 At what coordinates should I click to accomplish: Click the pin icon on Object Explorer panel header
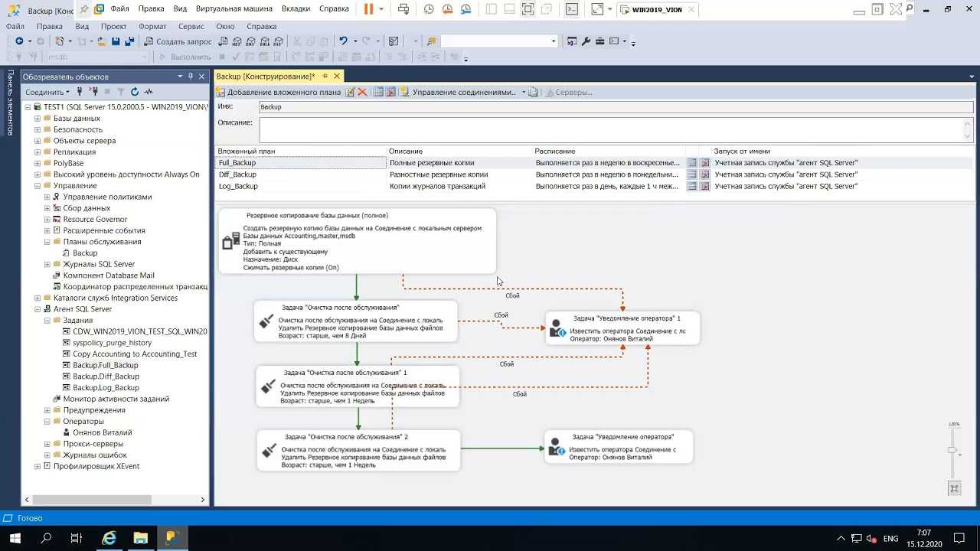point(191,77)
